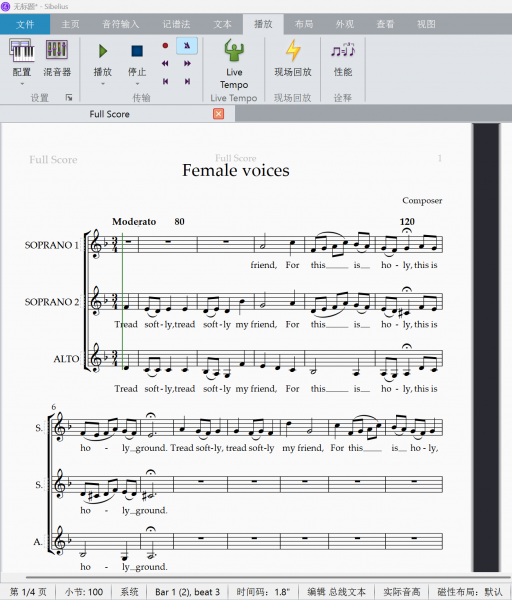This screenshot has width=512, height=600.
Task: Click the 系统 status bar entry
Action: click(x=129, y=592)
